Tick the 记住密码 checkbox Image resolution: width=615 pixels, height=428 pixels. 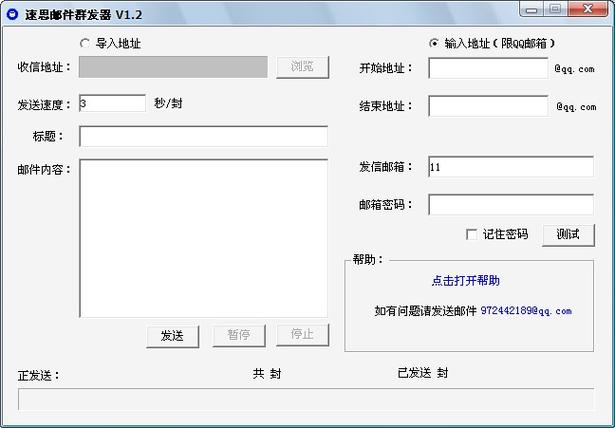[x=471, y=234]
